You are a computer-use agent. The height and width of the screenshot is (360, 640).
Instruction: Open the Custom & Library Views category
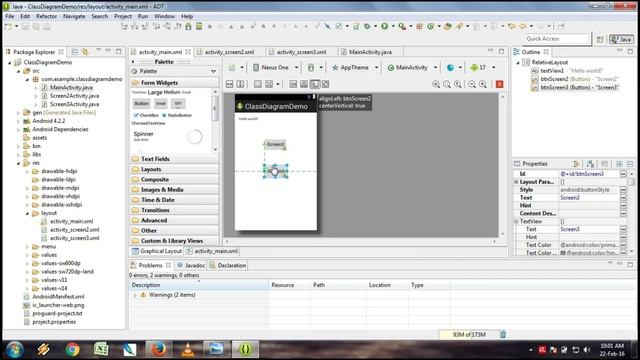point(175,241)
